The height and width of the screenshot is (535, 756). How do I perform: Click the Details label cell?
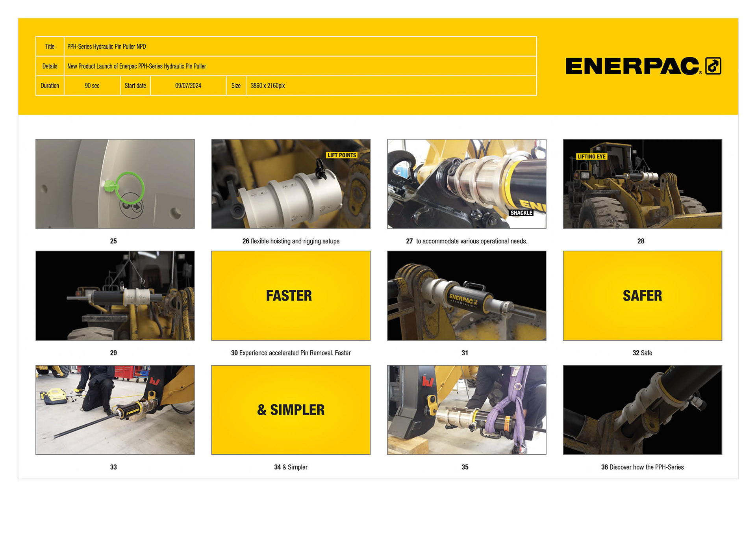click(x=50, y=66)
